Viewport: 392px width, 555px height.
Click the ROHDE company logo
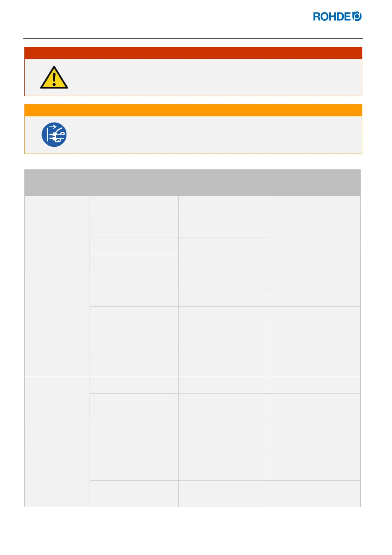pyautogui.click(x=337, y=16)
